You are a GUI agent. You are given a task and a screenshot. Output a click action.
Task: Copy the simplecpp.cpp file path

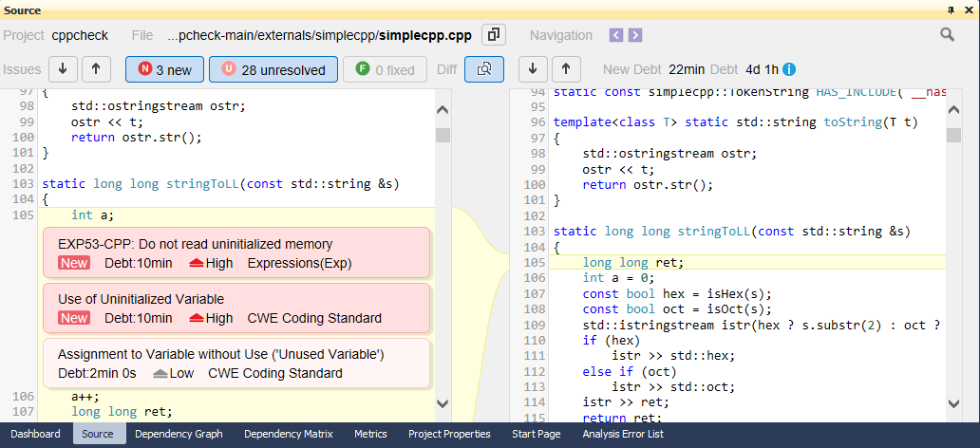click(493, 35)
